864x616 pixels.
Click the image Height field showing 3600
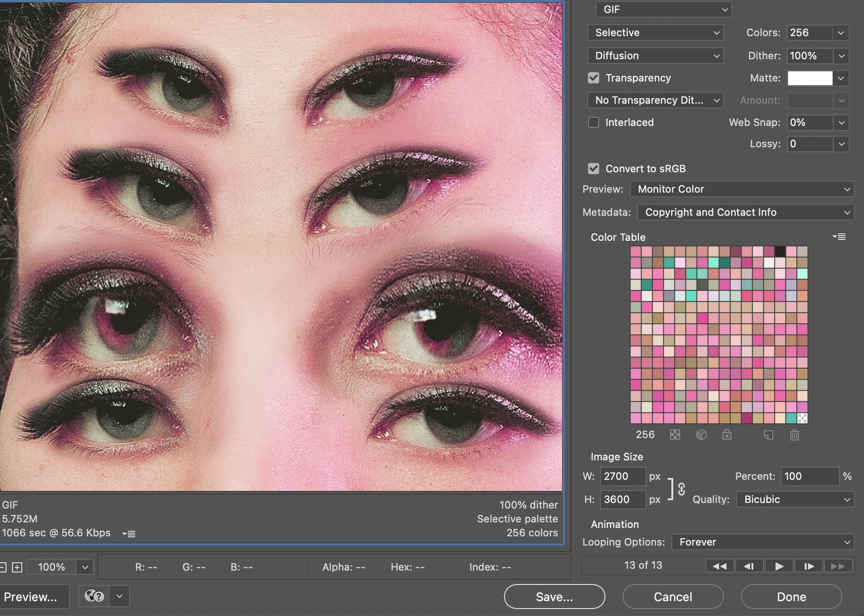point(622,499)
